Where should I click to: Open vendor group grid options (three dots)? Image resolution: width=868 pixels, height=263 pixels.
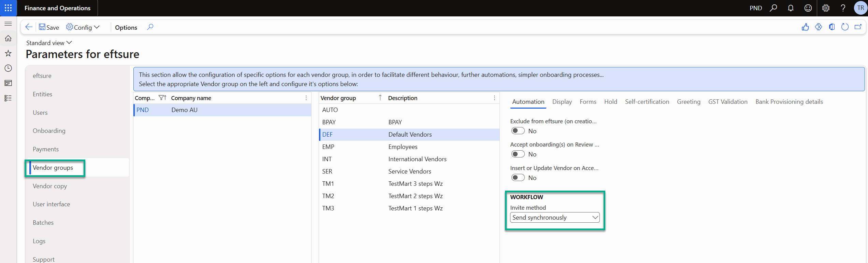(x=494, y=98)
